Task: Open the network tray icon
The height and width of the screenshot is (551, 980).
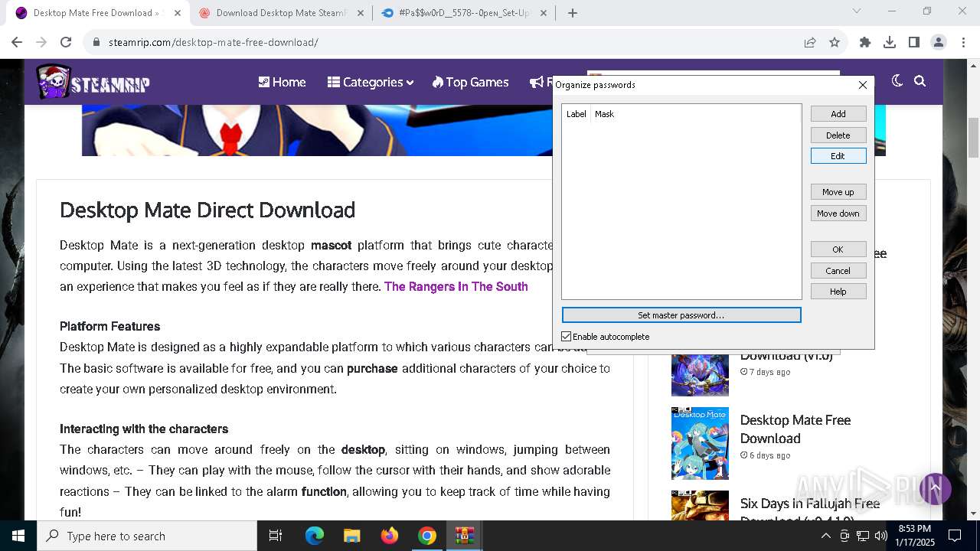Action: pos(863,536)
